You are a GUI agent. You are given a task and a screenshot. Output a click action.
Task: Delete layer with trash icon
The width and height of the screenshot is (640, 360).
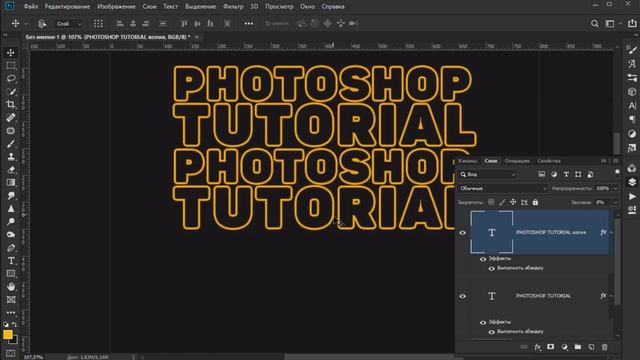point(604,347)
